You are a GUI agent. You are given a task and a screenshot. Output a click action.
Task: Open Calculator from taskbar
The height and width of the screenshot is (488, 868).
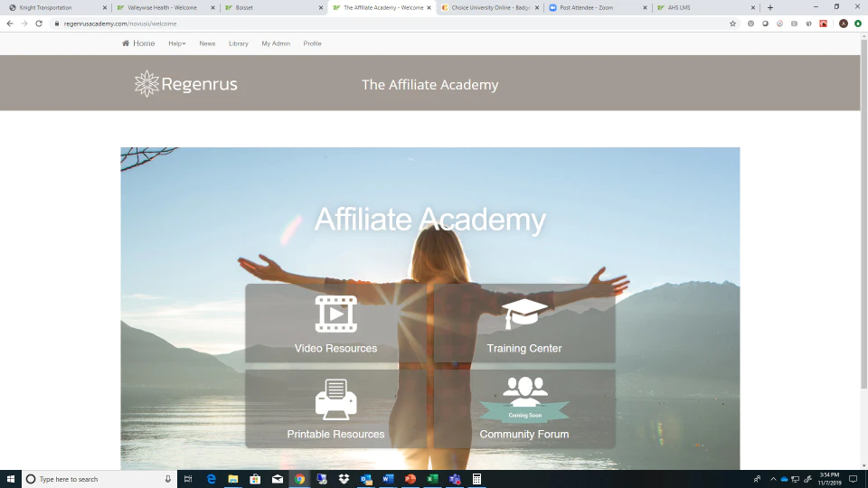476,479
